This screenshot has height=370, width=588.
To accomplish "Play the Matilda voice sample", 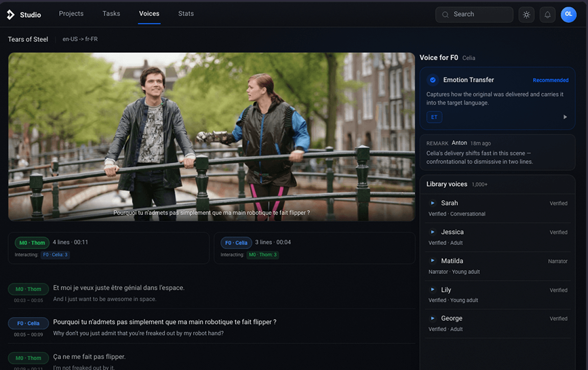I will tap(433, 261).
